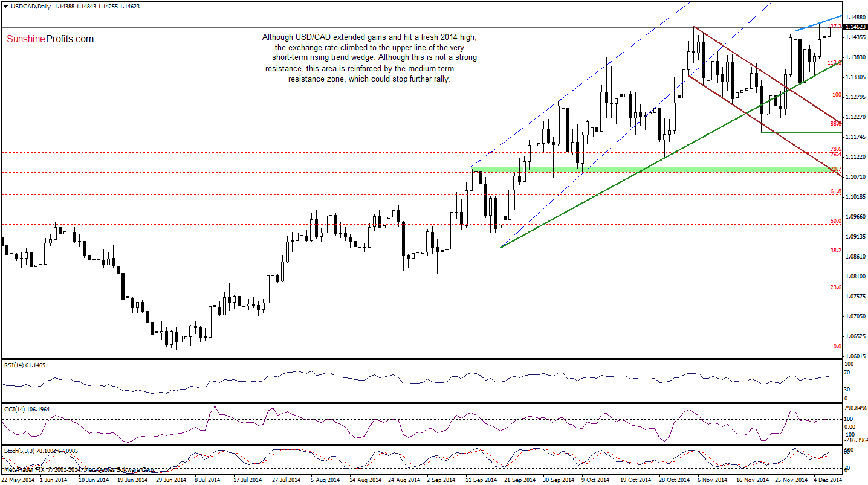This screenshot has height=485, width=868.
Task: Click the 6 Nov 2014 date label
Action: click(x=713, y=480)
